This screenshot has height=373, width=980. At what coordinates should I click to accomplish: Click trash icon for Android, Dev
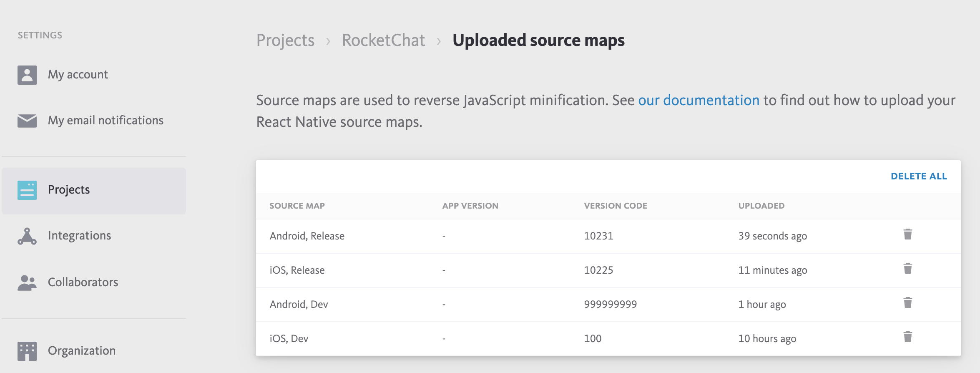907,303
